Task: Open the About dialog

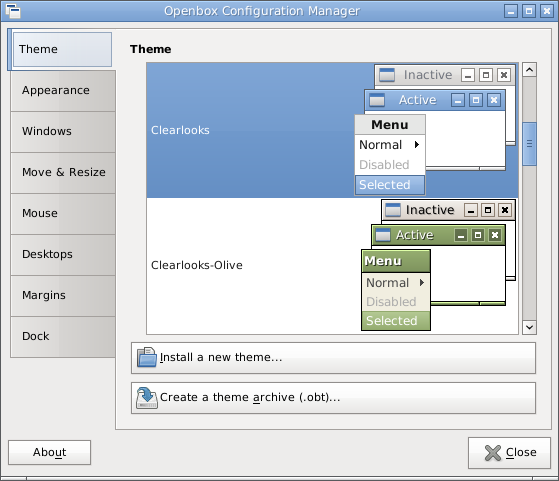Action: click(50, 452)
